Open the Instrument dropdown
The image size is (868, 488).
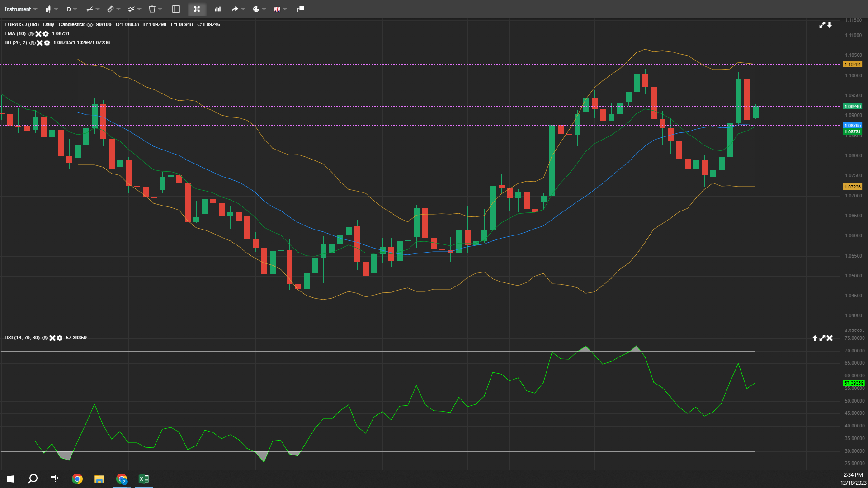[20, 9]
